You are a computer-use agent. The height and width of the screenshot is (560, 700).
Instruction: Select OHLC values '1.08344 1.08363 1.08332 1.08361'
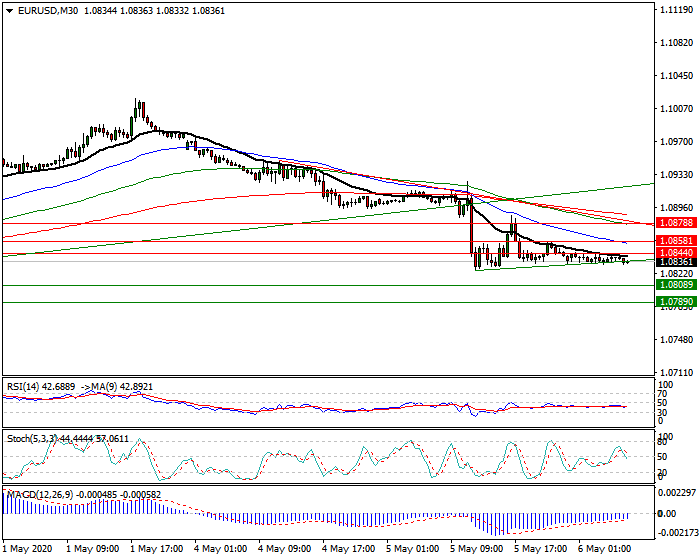coord(154,11)
